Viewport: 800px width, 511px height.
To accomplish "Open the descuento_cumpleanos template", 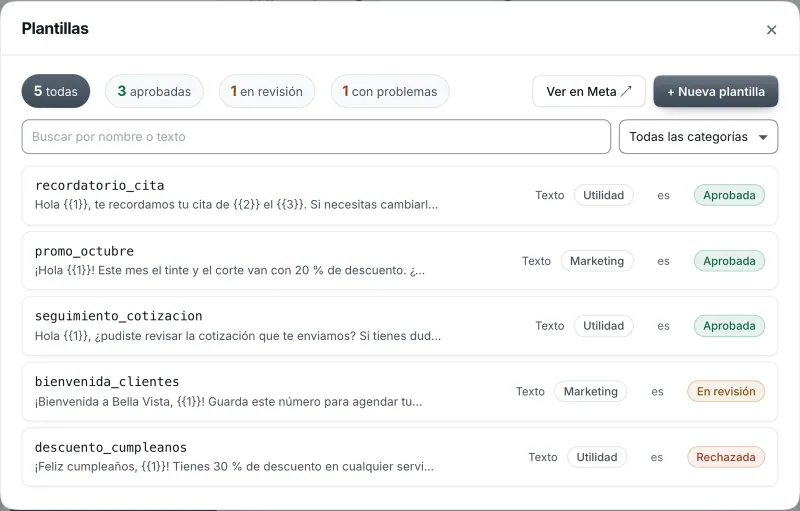I will coord(399,457).
